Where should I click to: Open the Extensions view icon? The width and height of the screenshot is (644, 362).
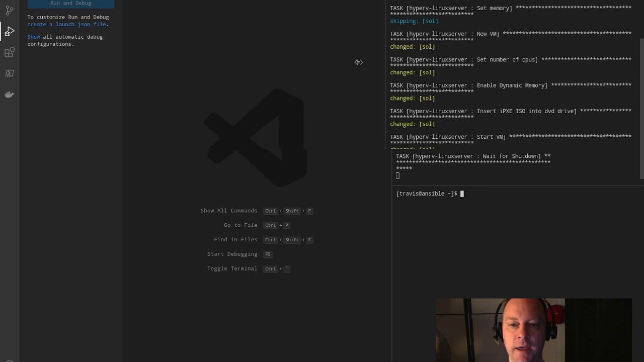10,53
